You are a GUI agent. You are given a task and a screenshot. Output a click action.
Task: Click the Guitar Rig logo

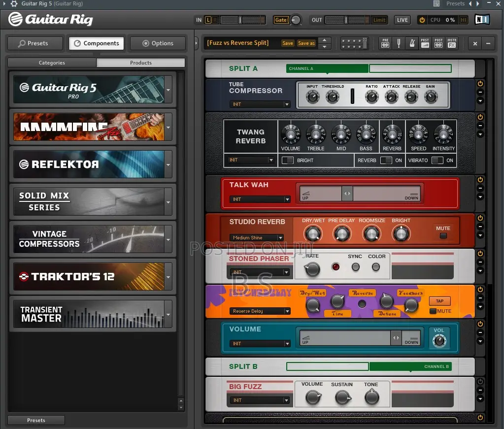tap(51, 19)
